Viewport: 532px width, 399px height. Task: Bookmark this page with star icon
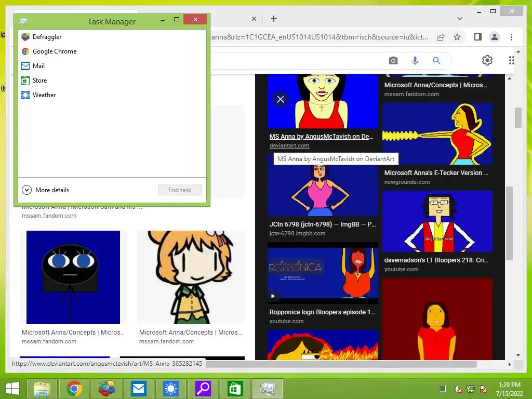coord(457,37)
